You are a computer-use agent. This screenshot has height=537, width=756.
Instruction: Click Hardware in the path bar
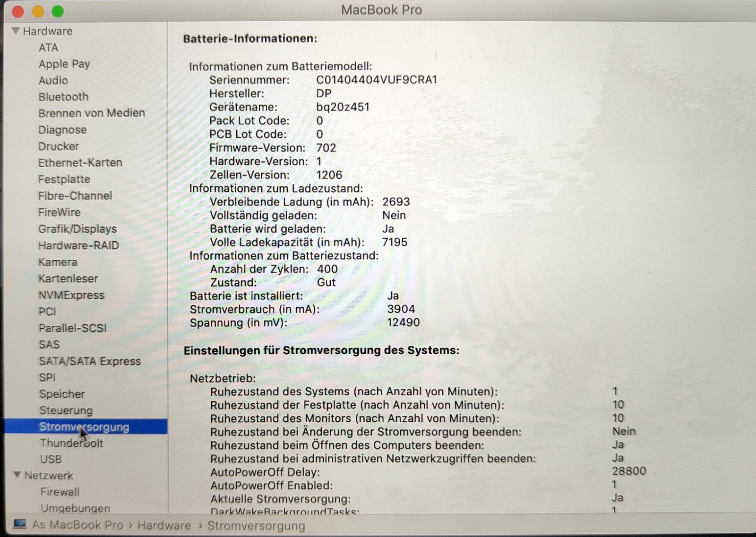pyautogui.click(x=164, y=525)
